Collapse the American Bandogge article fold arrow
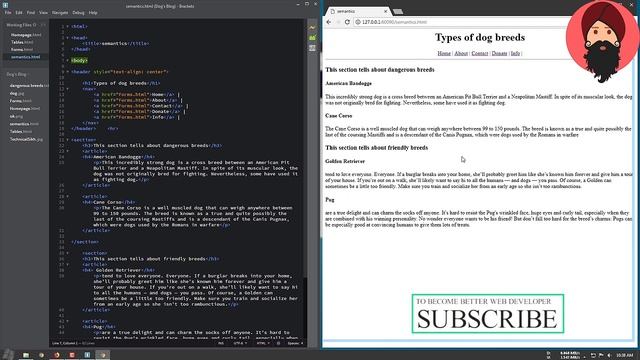 pyautogui.click(x=68, y=151)
